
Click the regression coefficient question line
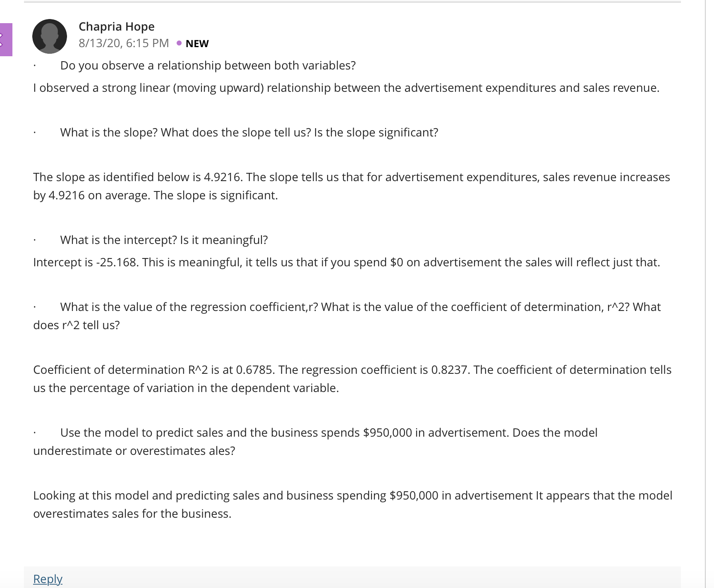click(x=347, y=316)
